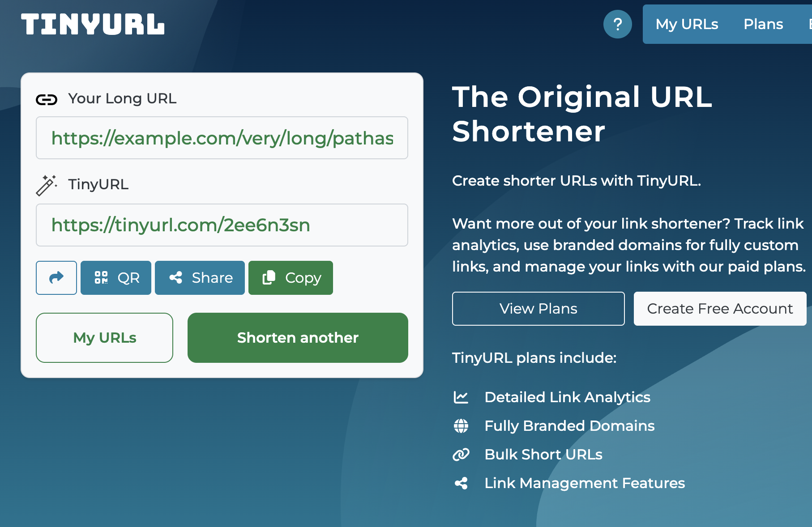Click the Your Long URL input field
Image resolution: width=812 pixels, height=527 pixels.
(x=222, y=138)
